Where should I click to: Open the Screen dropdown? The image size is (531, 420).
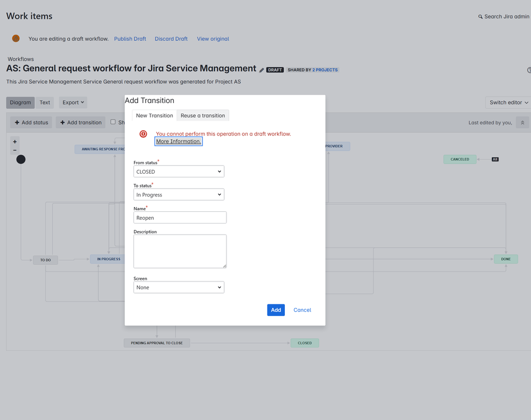click(x=179, y=287)
